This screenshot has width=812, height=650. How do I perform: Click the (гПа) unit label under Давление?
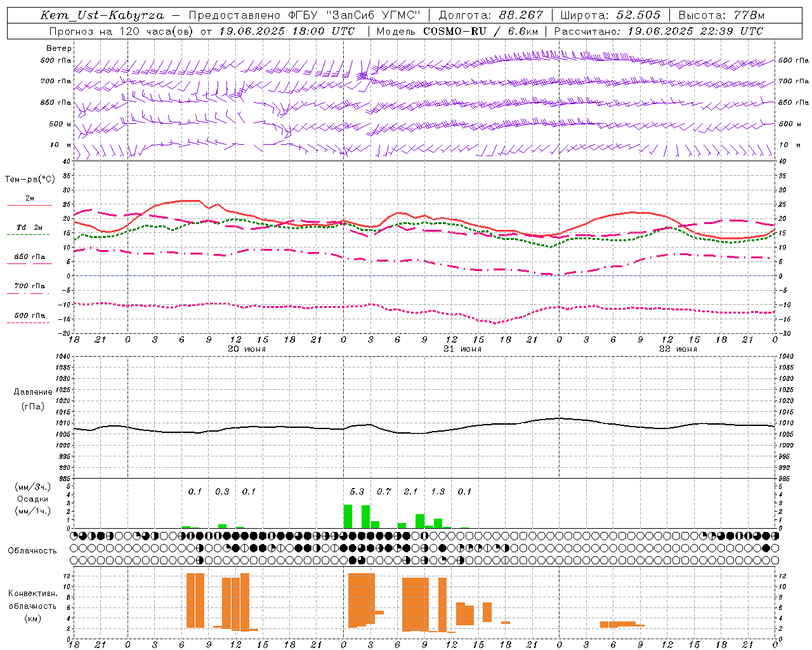(33, 407)
